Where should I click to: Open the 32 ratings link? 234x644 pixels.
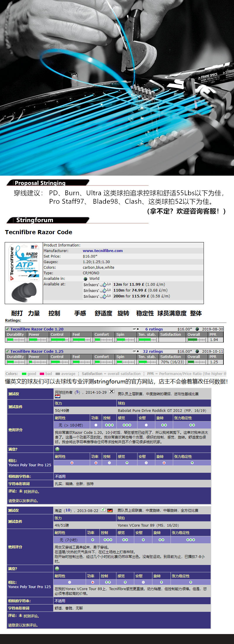click(153, 351)
